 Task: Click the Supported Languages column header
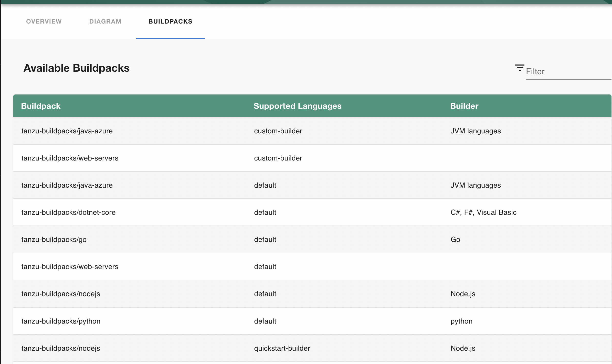pyautogui.click(x=297, y=106)
